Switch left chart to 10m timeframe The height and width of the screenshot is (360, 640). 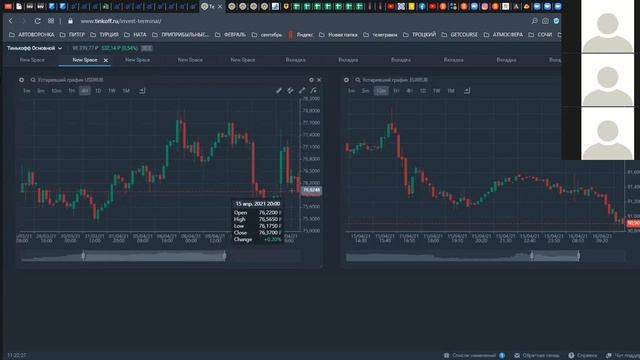[56, 91]
